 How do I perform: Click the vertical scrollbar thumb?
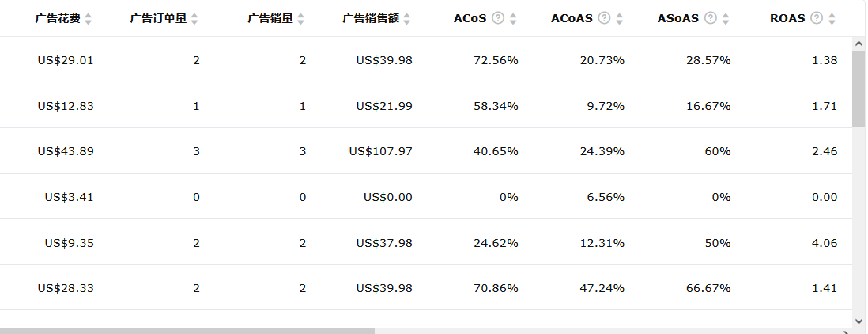pos(859,89)
